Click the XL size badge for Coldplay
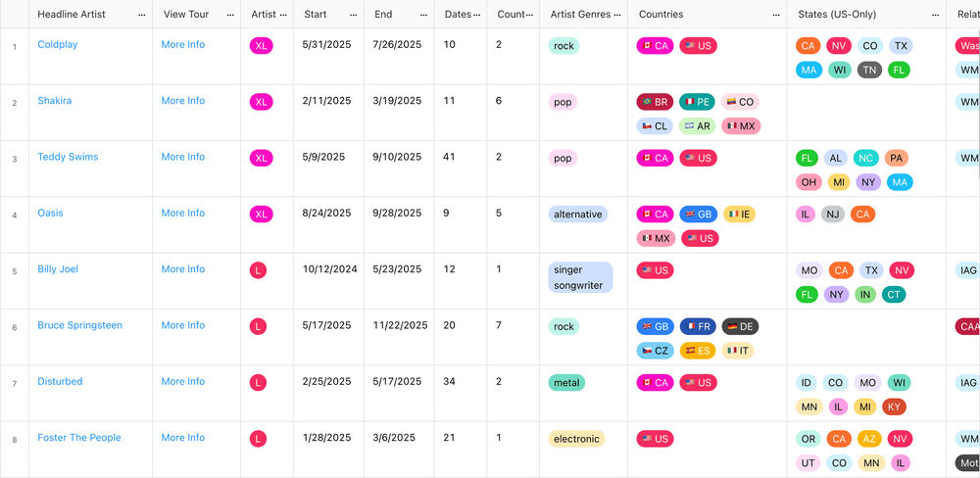This screenshot has width=980, height=478. [x=262, y=46]
